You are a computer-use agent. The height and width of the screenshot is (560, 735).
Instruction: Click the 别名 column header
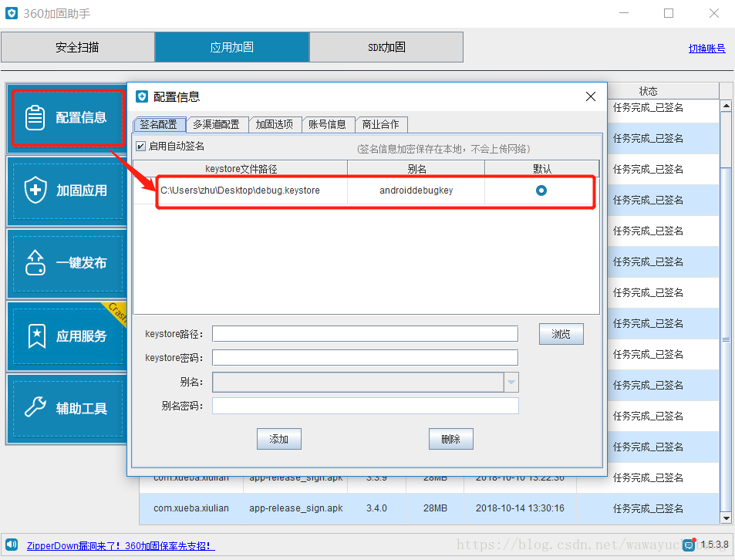416,169
